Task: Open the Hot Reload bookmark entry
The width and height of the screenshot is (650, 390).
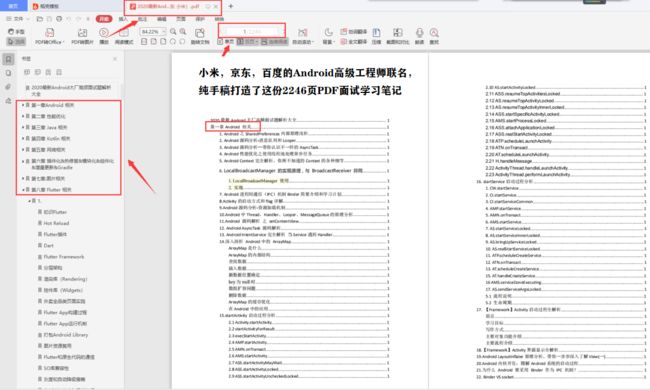Action: pos(56,223)
